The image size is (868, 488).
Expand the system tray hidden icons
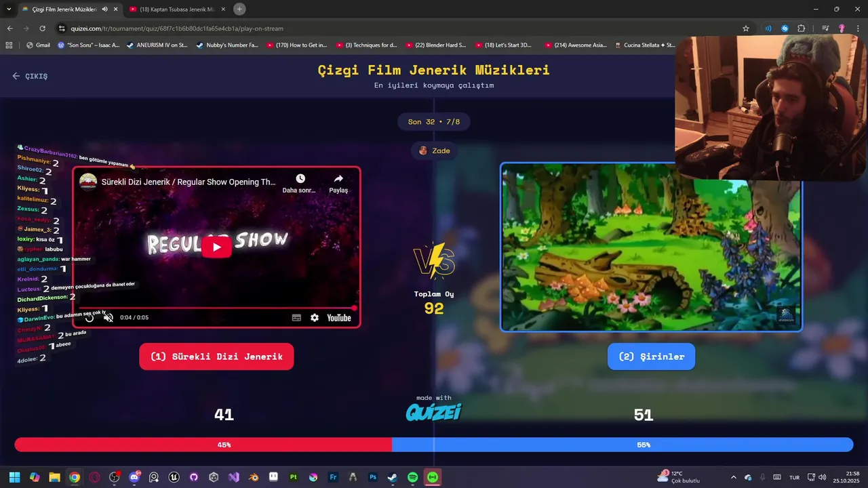click(733, 477)
